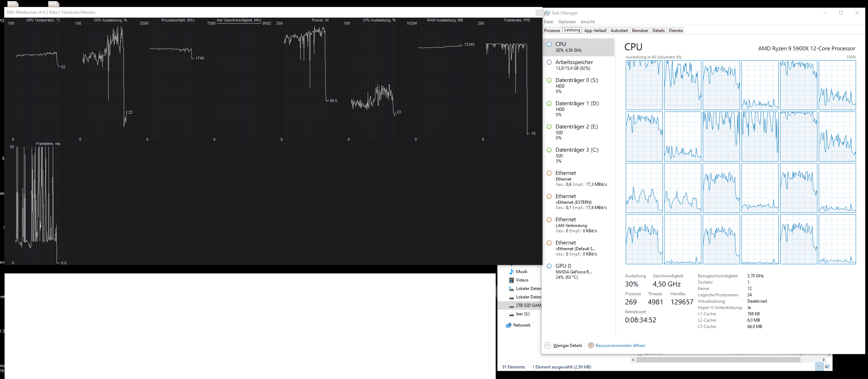This screenshot has height=379, width=868.
Task: Open the Optionen menu in Task Manager
Action: tap(567, 22)
